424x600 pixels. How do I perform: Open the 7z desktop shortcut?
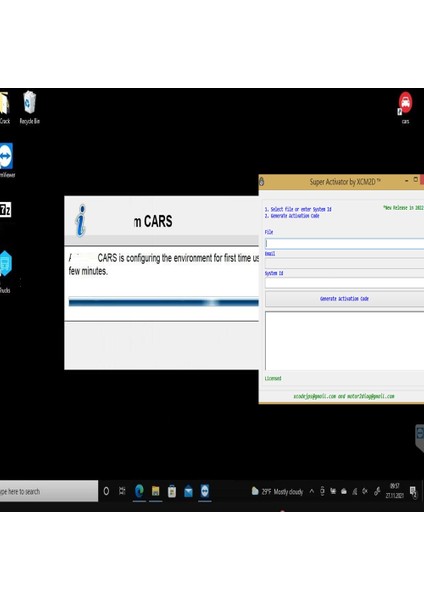click(5, 210)
